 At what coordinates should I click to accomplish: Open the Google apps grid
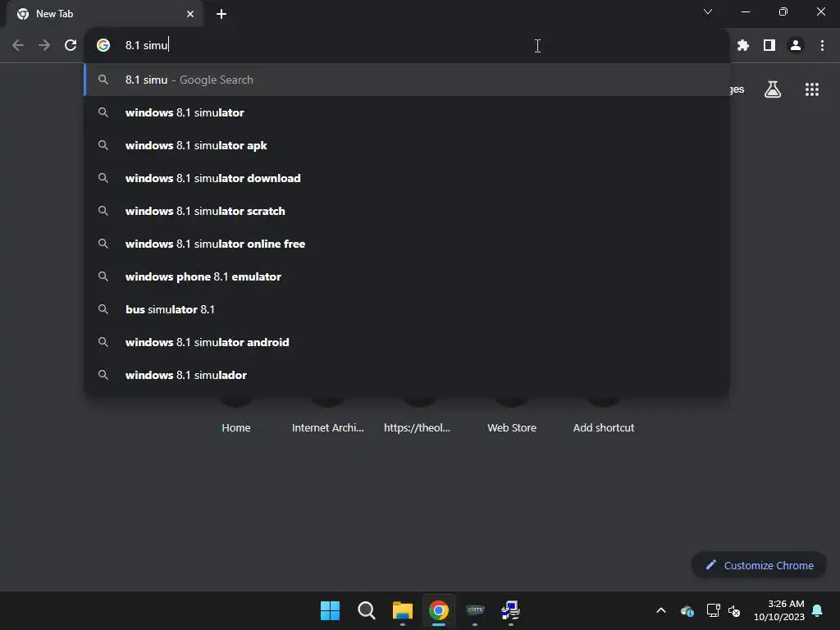[x=812, y=89]
